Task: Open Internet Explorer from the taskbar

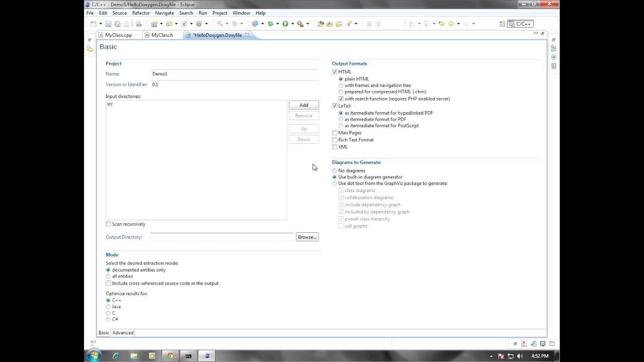Action: (116, 355)
